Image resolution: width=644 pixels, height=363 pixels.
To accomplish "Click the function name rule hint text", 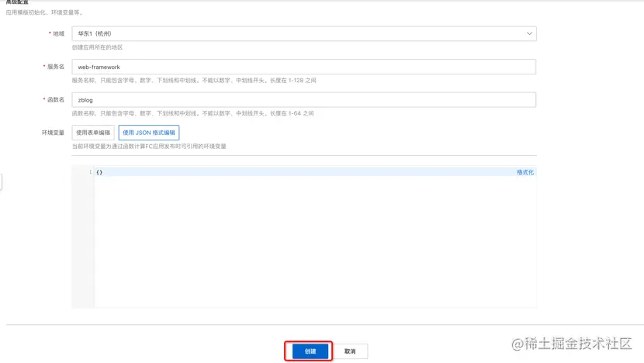I will 192,113.
